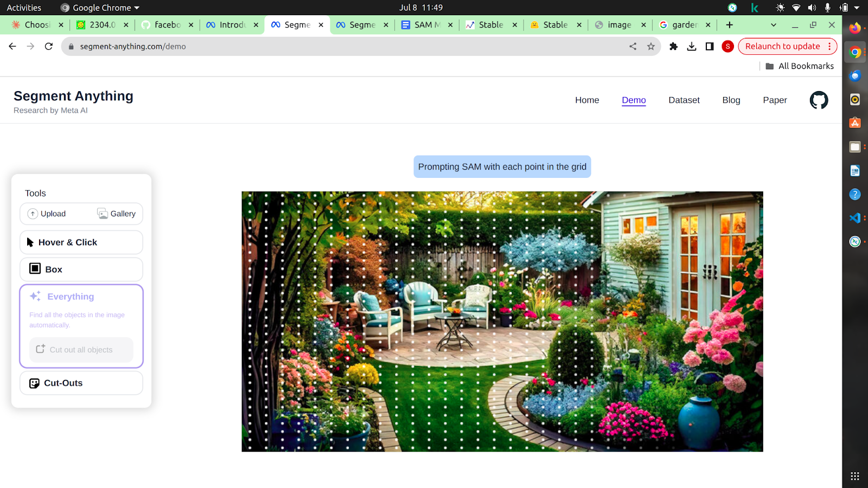Switch to the garden Google tab
868x488 pixels.
click(684, 25)
